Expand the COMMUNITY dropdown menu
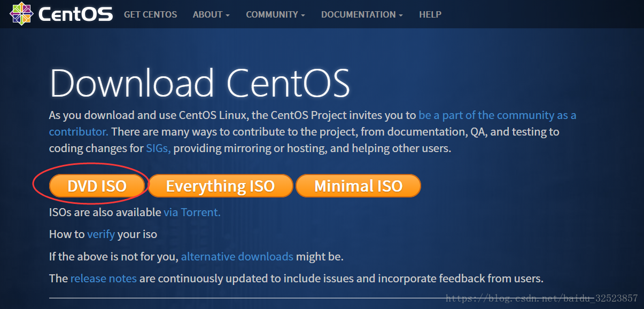The height and width of the screenshot is (309, 644). tap(275, 14)
